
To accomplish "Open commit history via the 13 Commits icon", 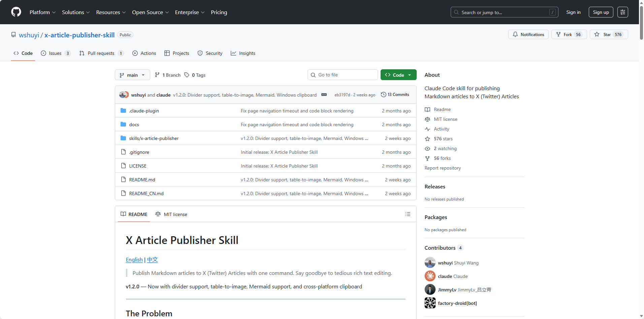I will pyautogui.click(x=384, y=95).
